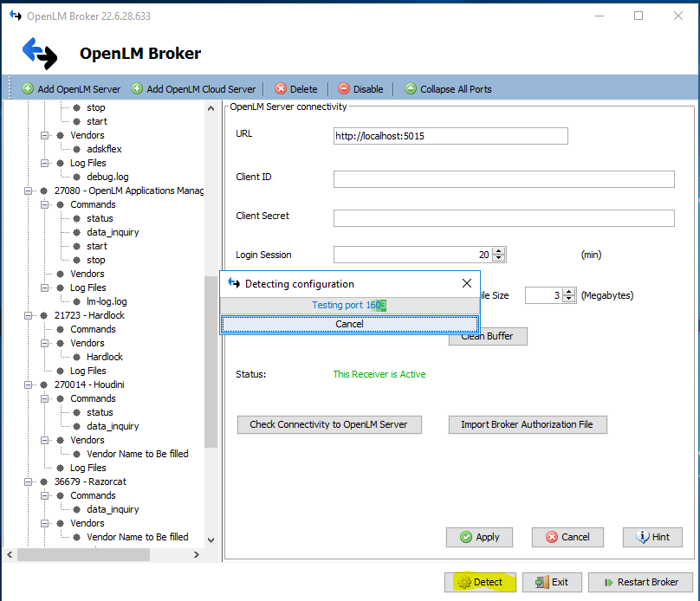The image size is (700, 601).
Task: Click Check Connectivity to OpenLM Server
Action: (x=329, y=424)
